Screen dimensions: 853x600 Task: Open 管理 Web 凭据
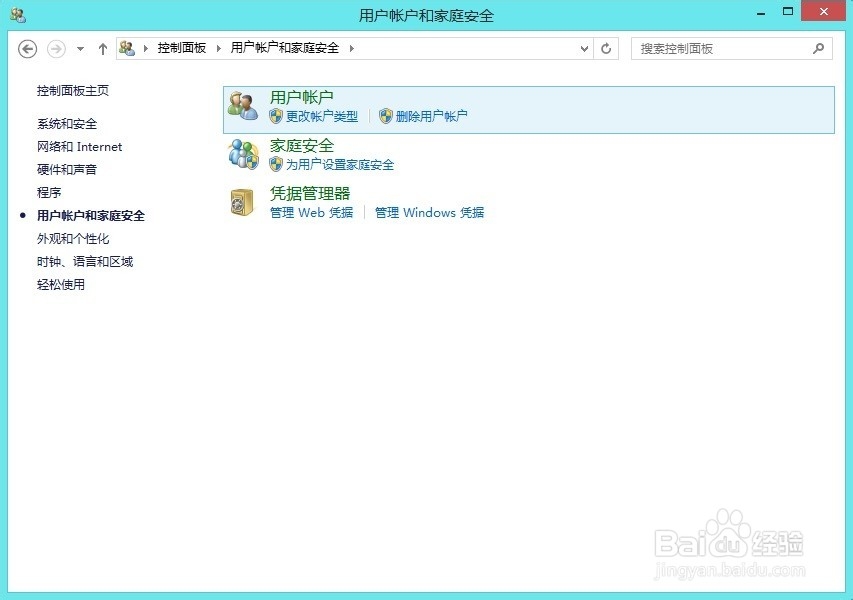311,213
